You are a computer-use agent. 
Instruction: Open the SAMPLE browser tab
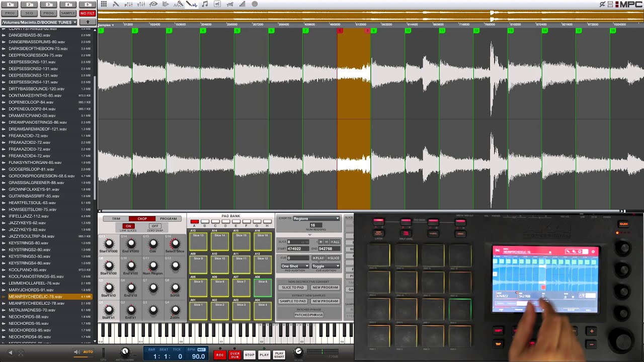click(68, 13)
